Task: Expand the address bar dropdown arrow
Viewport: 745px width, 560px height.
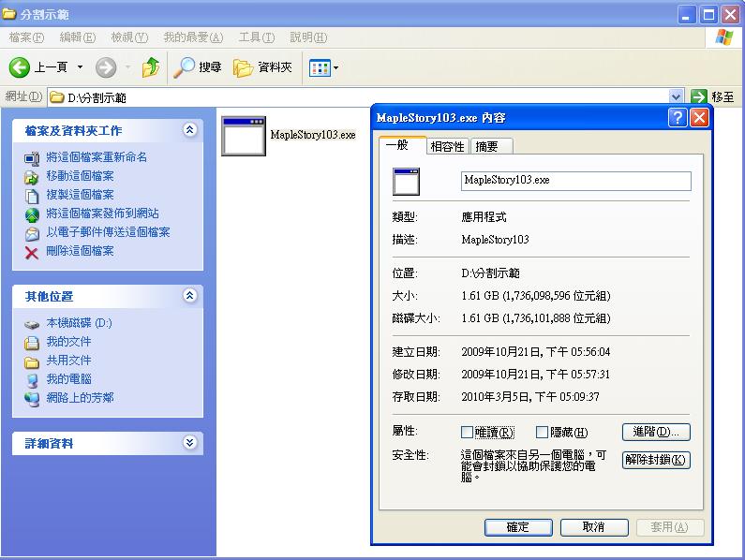Action: (676, 97)
